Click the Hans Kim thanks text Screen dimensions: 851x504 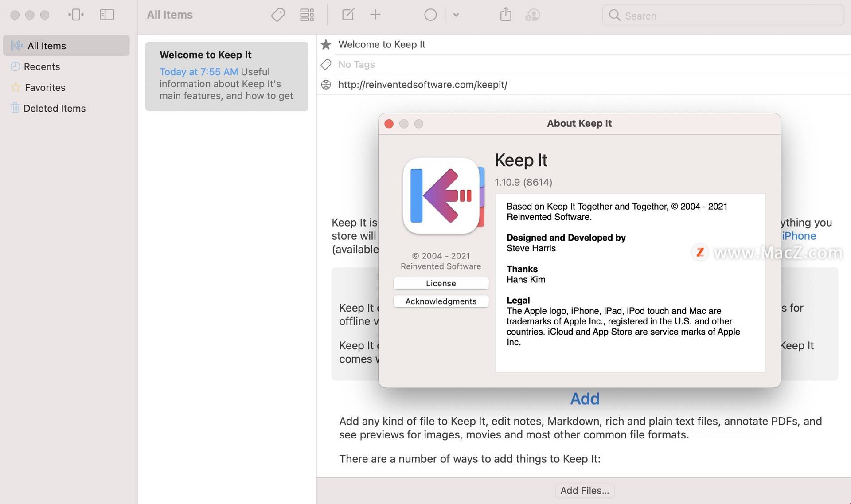[526, 280]
